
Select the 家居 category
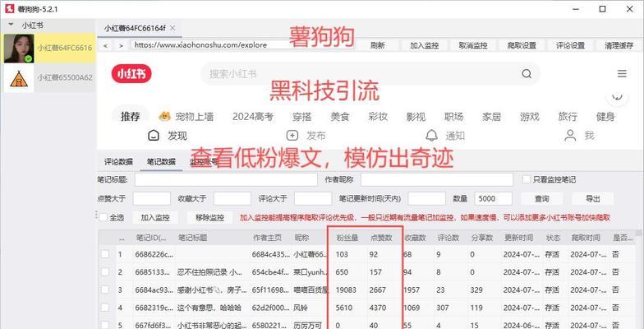[x=491, y=117]
